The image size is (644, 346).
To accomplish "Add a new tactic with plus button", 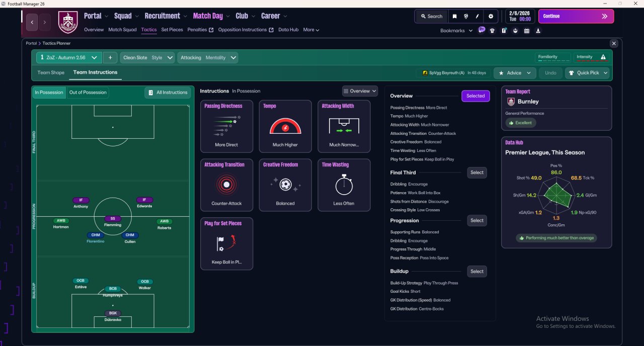I will 110,57.
